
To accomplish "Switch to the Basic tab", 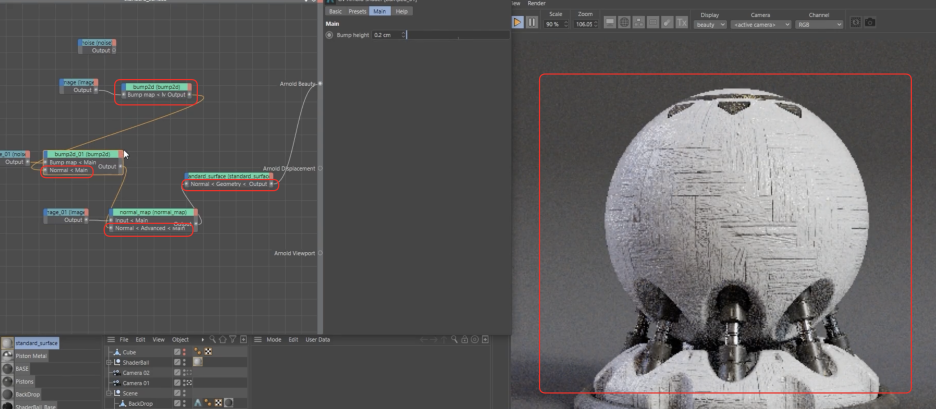I will (335, 11).
